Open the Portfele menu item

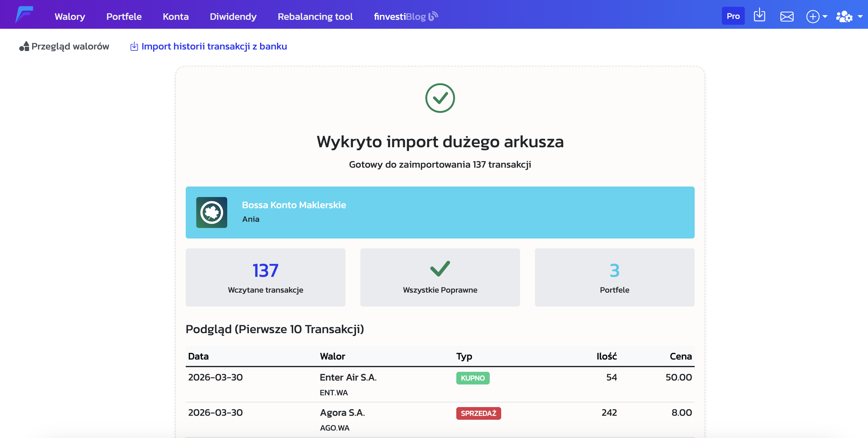tap(124, 16)
